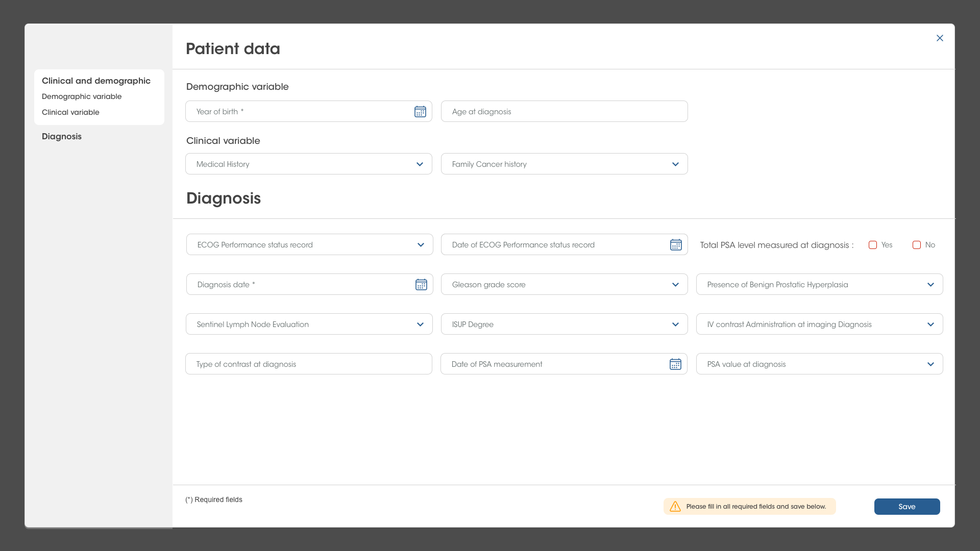Click the chevron on the ISUP Degree field
The width and height of the screenshot is (980, 551).
[675, 324]
